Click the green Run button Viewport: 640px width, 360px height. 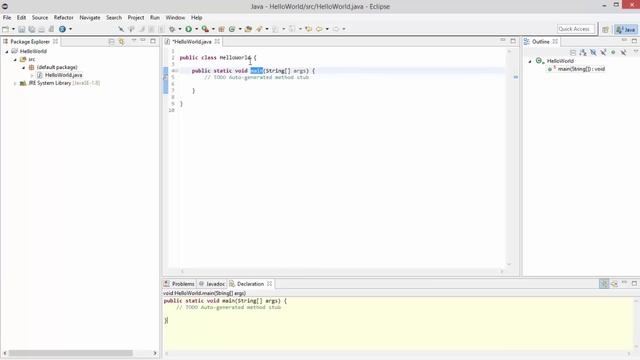point(188,29)
